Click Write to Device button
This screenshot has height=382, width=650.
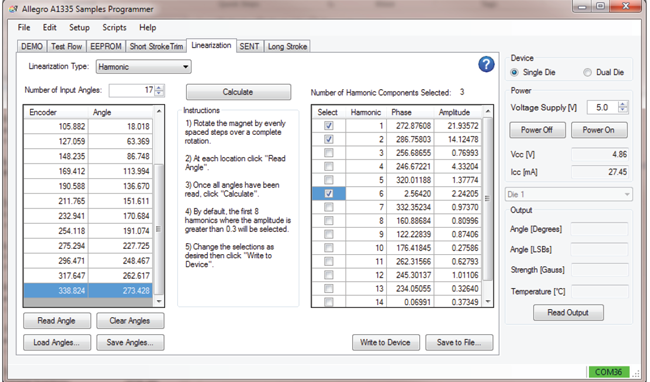coord(386,343)
